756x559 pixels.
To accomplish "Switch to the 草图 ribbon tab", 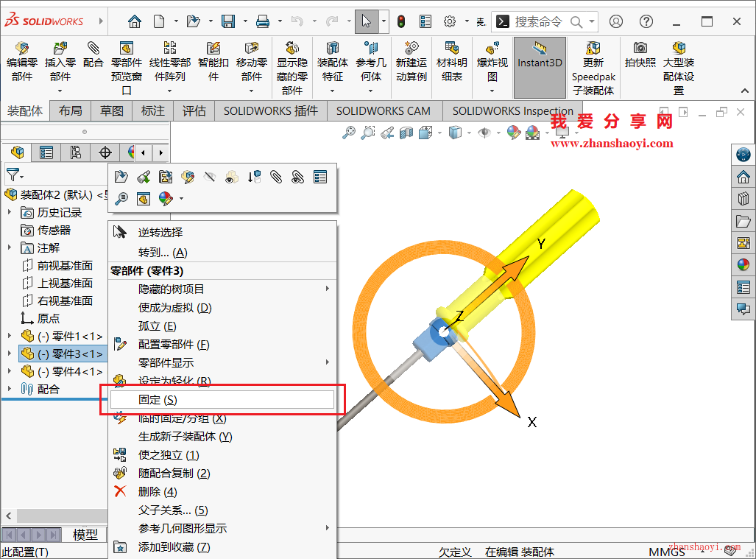I will 111,111.
